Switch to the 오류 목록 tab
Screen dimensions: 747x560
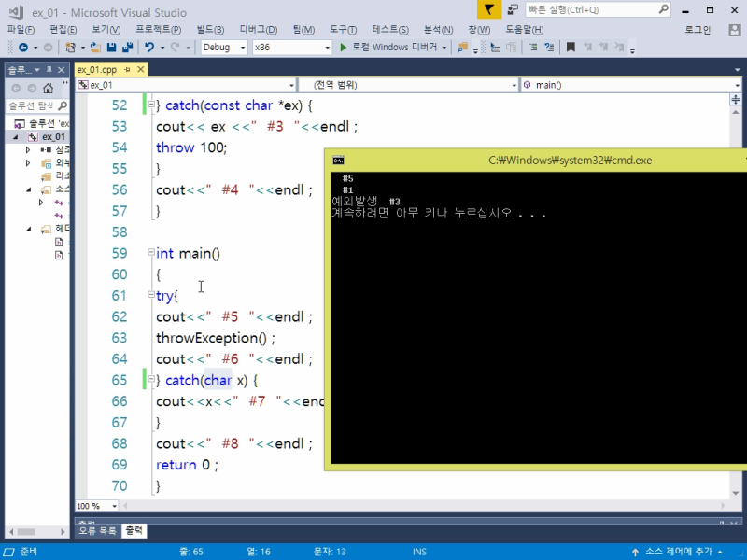[97, 530]
